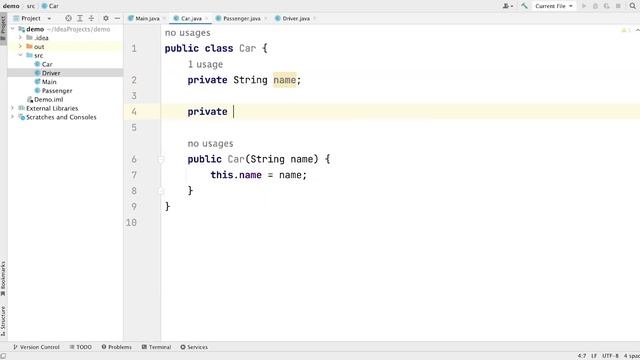
Task: Expand the out folder
Action: click(x=20, y=47)
